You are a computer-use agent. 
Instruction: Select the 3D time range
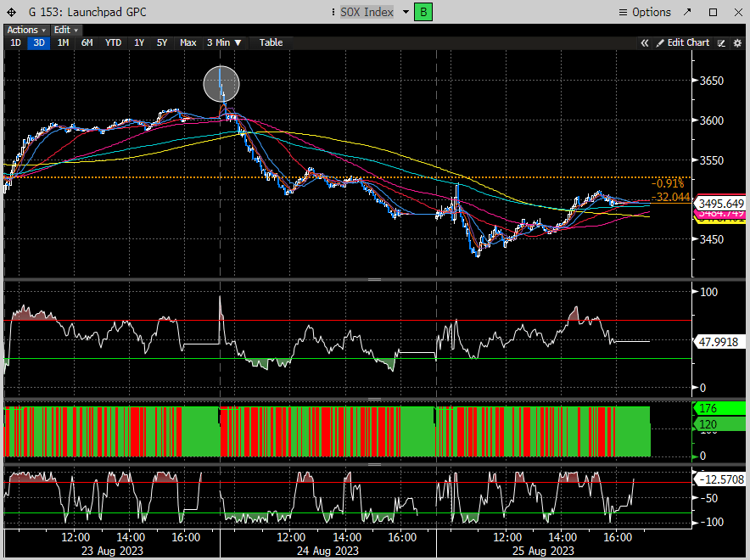(x=39, y=42)
